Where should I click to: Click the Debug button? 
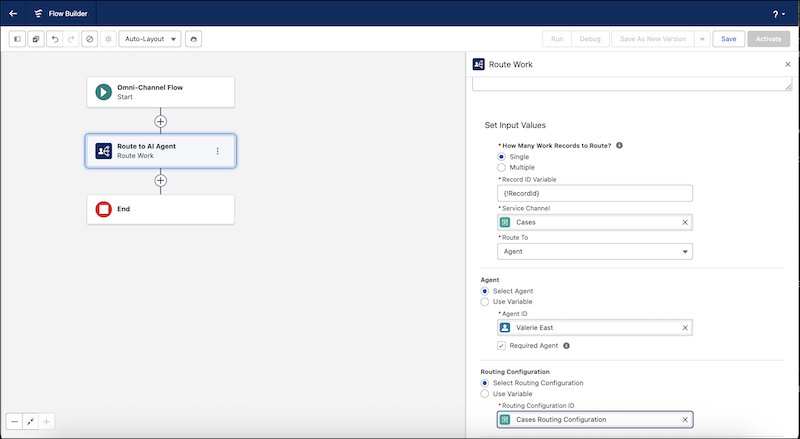tap(590, 39)
